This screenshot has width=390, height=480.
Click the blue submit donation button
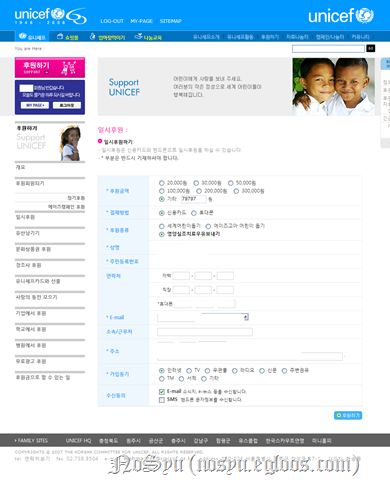point(348,415)
